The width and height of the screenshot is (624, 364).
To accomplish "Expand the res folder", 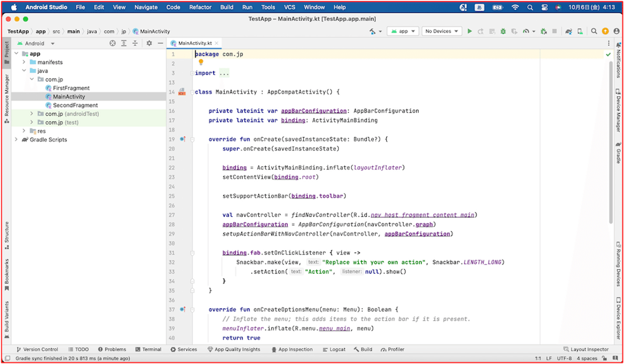I will click(24, 131).
